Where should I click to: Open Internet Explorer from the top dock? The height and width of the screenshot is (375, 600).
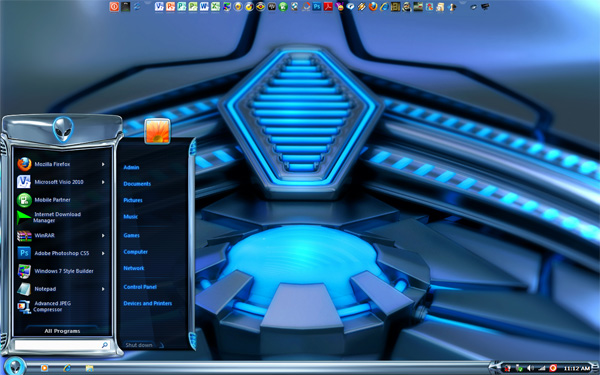tap(385, 7)
